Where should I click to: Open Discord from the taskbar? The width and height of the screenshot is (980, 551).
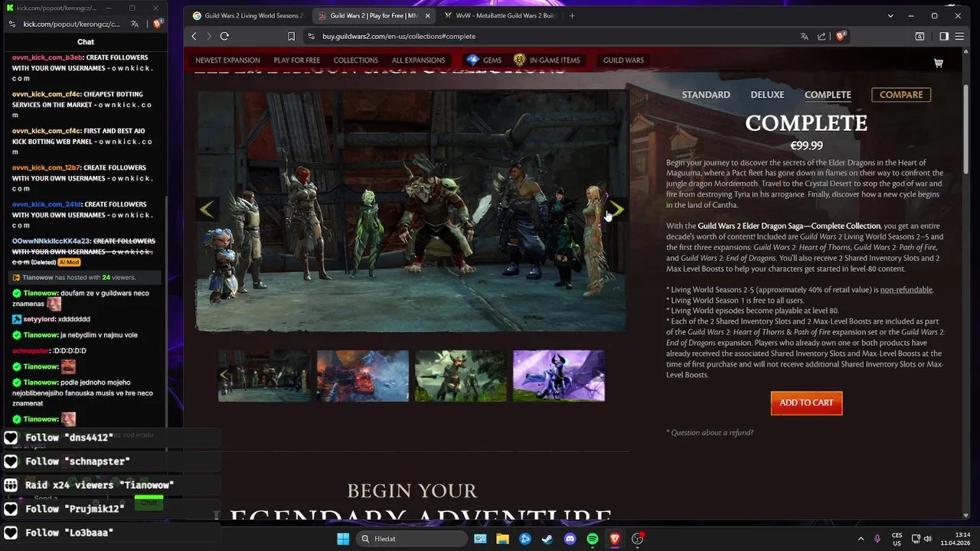[x=570, y=539]
